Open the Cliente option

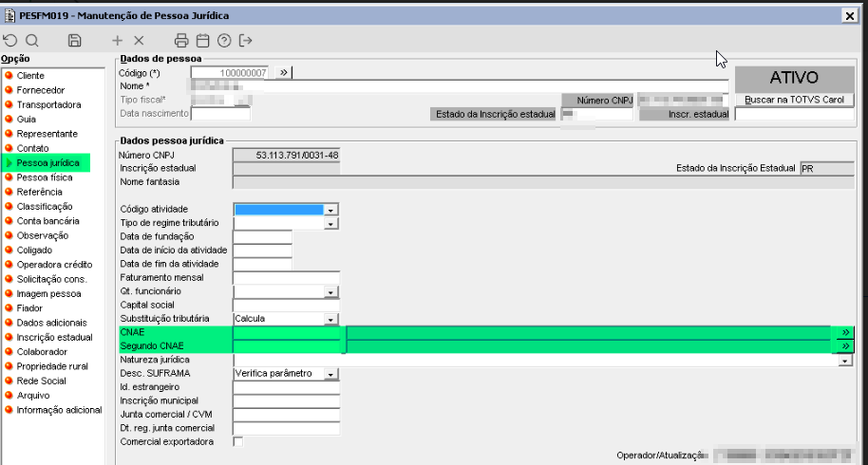coord(29,76)
